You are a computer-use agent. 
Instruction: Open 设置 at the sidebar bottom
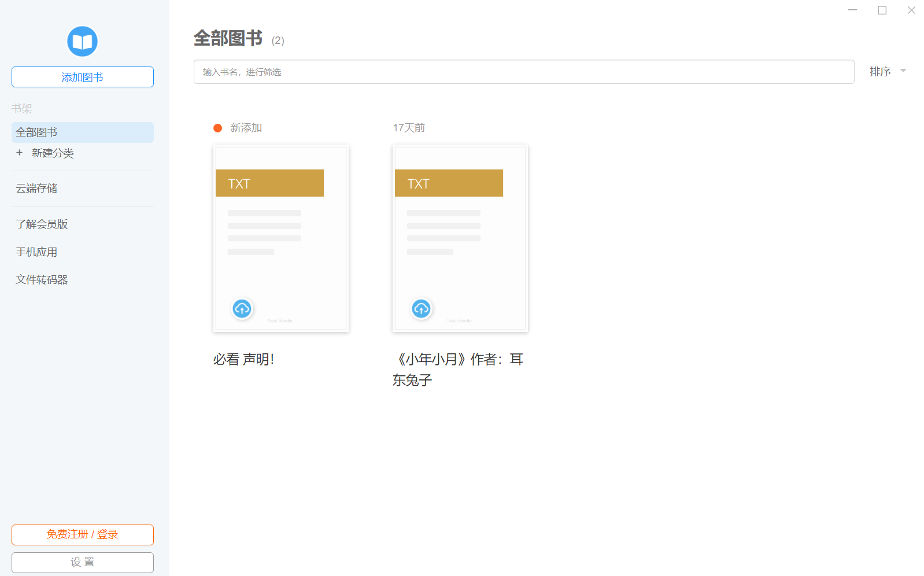(x=82, y=562)
